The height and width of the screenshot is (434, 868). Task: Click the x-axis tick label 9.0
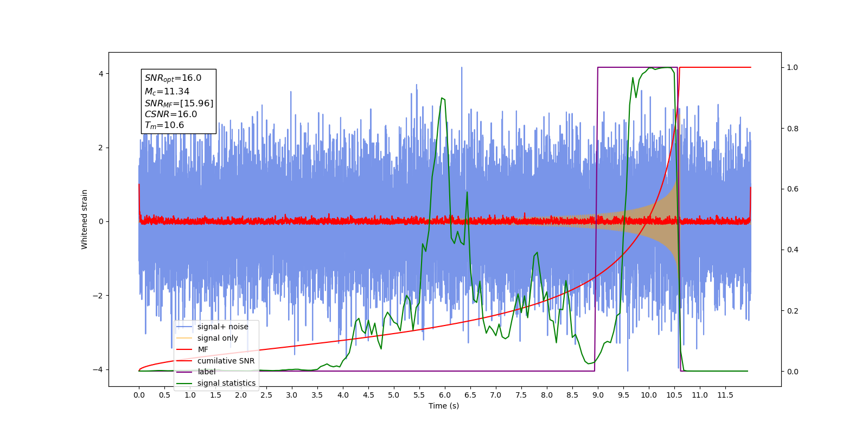pos(598,395)
